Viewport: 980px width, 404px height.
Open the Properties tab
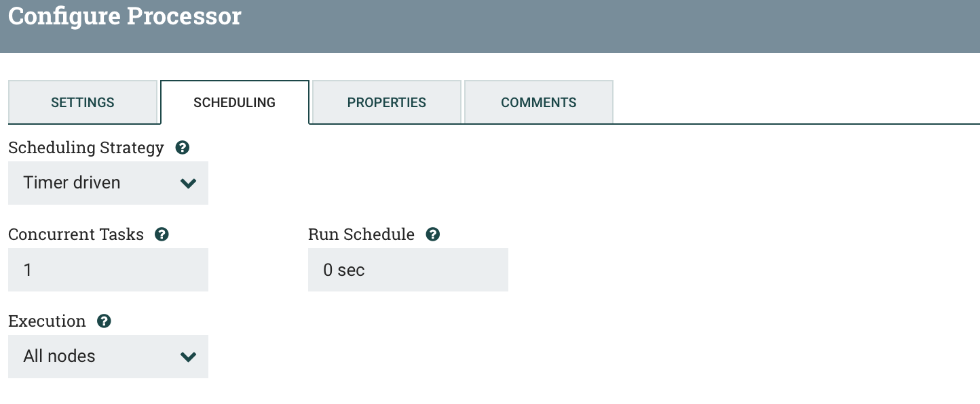pyautogui.click(x=387, y=102)
